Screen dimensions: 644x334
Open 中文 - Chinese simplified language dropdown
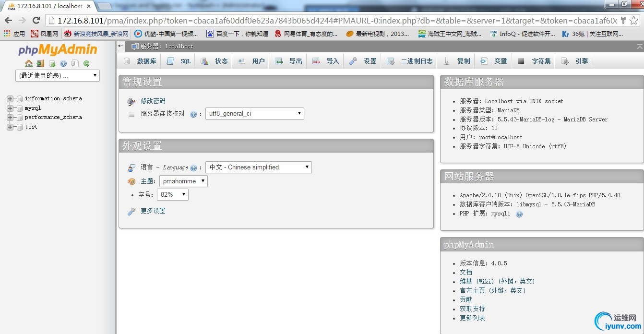coord(258,167)
